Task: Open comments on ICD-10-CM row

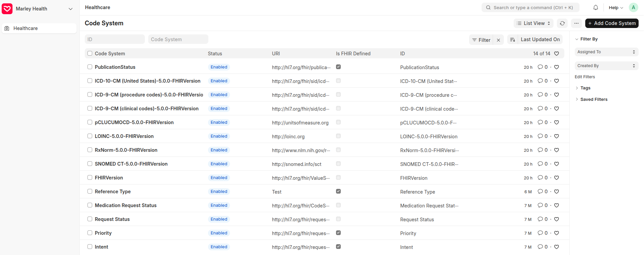Action: pos(543,81)
